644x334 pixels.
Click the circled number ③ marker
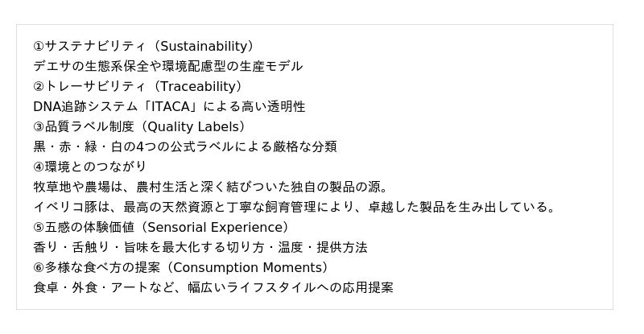39,126
